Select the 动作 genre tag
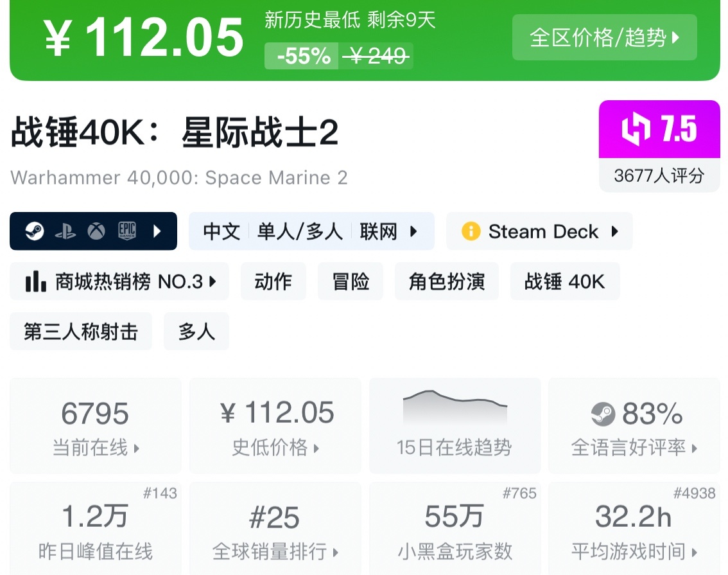The image size is (728, 575). pyautogui.click(x=273, y=281)
